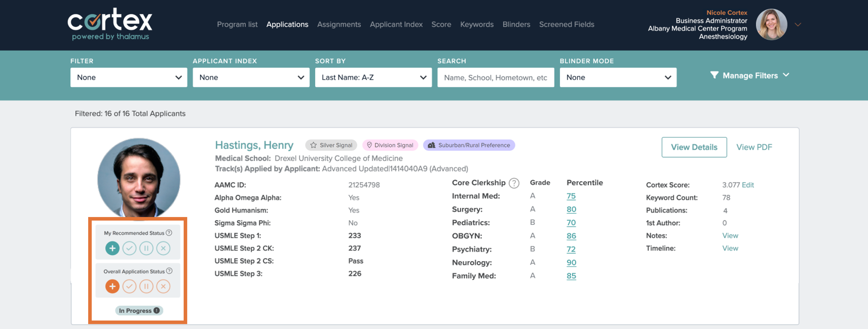868x329 pixels.
Task: Select the plus icon under My Recommended Status
Action: tap(112, 248)
